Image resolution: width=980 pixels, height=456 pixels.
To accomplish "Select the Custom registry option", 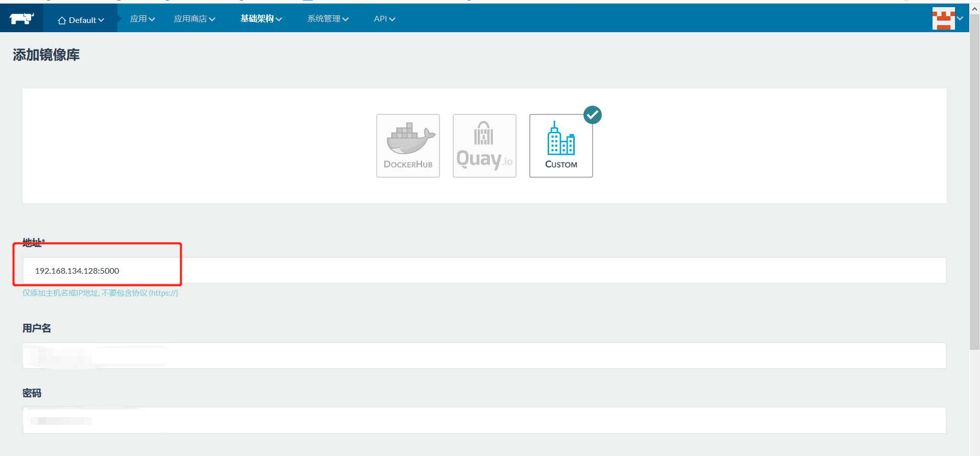I will [561, 146].
